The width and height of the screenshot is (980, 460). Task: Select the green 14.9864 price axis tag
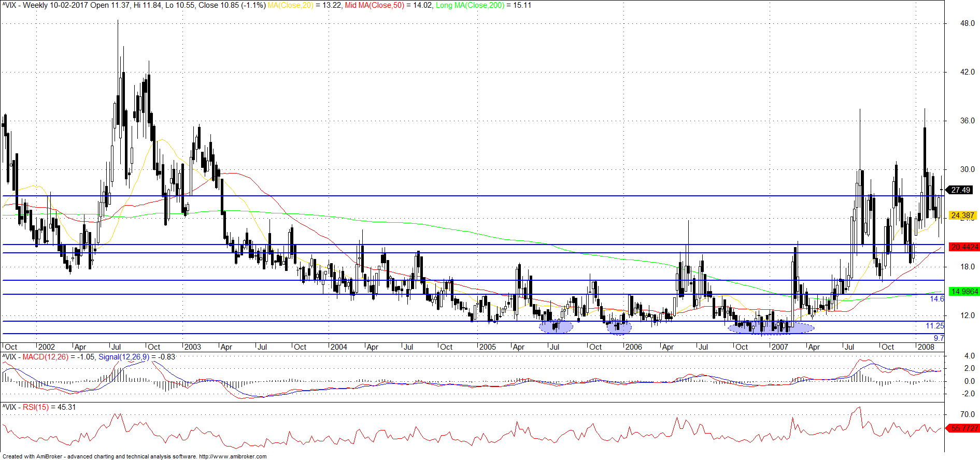tap(963, 292)
